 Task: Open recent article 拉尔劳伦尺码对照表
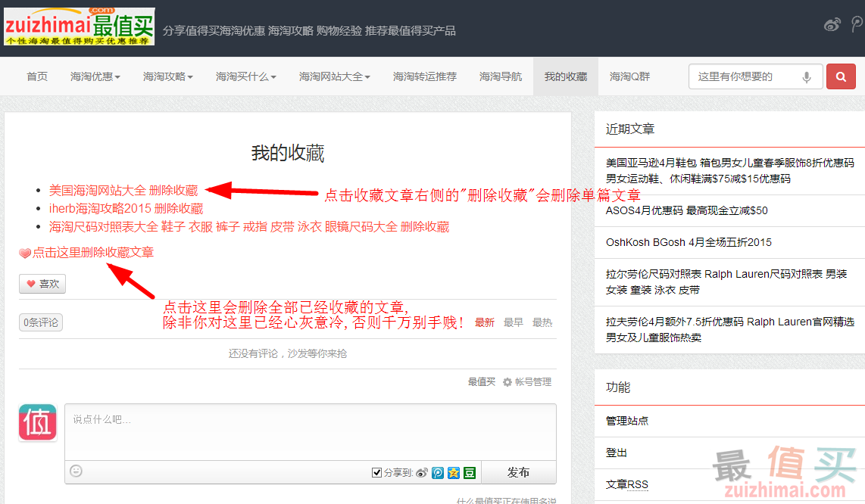726,282
